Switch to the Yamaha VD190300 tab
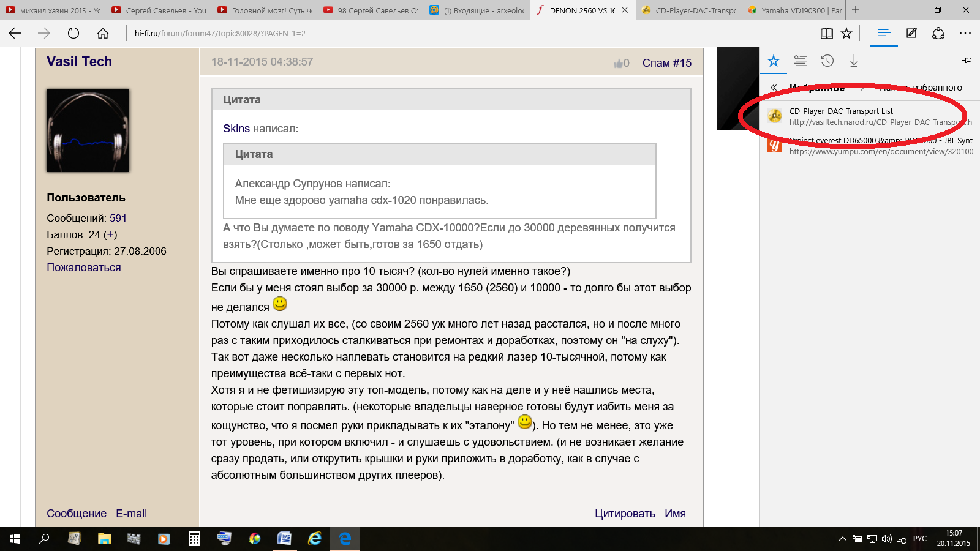Image resolution: width=980 pixels, height=551 pixels. (x=794, y=10)
